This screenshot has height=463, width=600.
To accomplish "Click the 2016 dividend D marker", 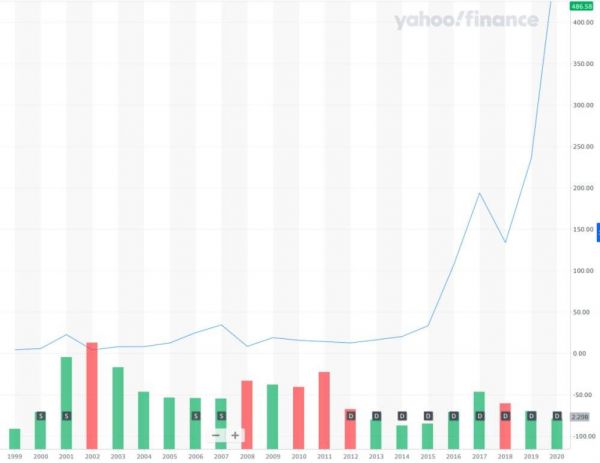I will [454, 415].
